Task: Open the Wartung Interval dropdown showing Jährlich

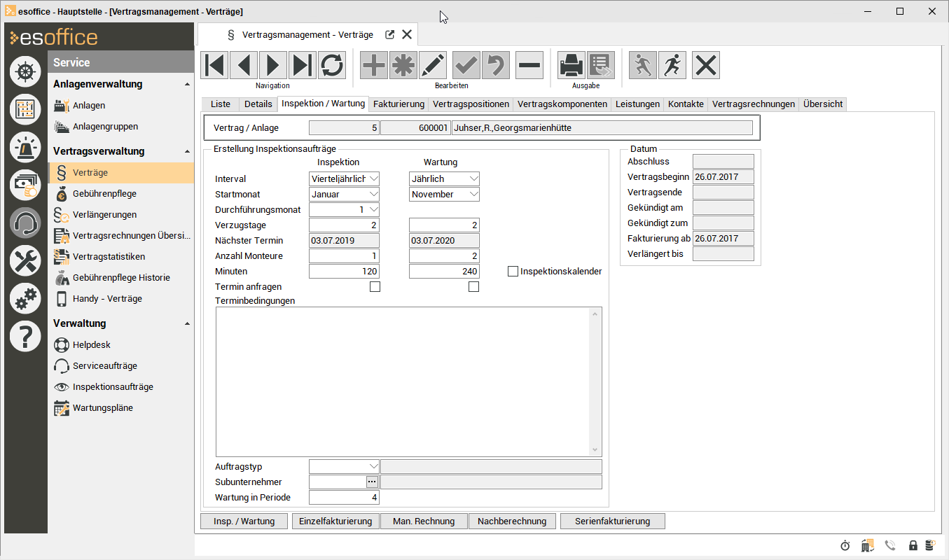Action: (473, 179)
